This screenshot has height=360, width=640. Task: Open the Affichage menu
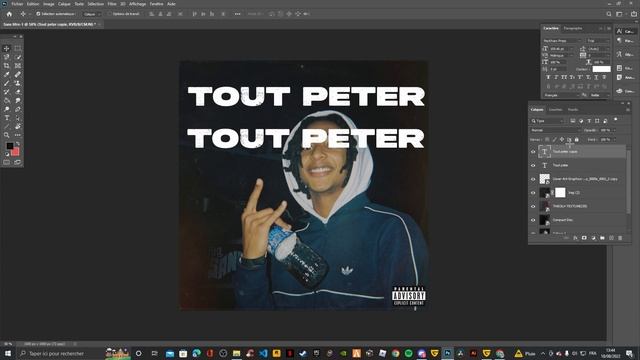137,4
